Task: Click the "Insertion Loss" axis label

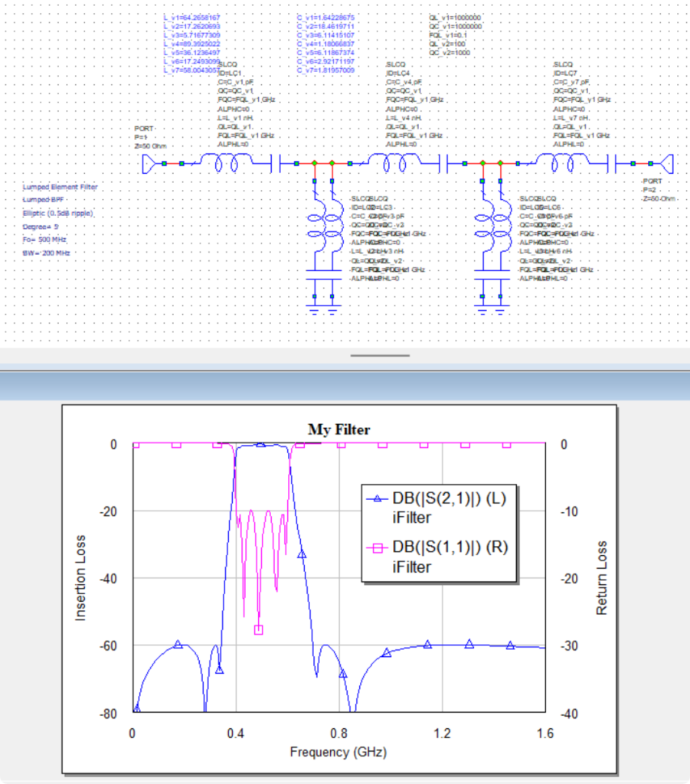Action: pos(80,578)
